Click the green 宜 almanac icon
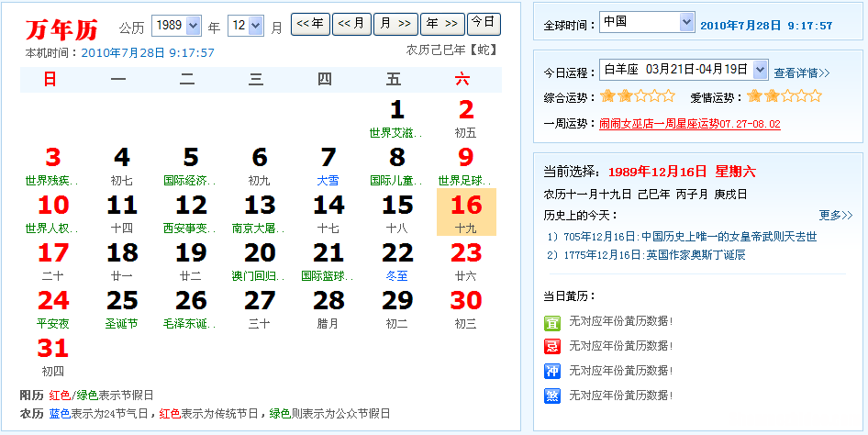Viewport: 868px width, 435px height. [551, 321]
